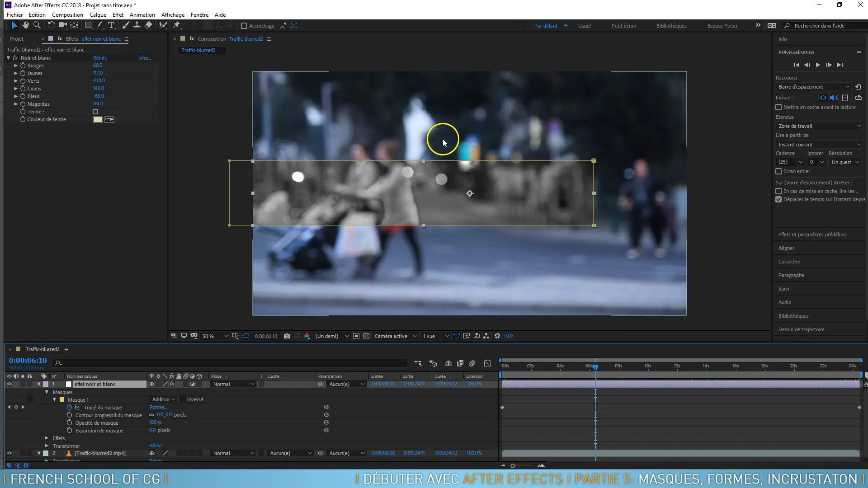Open the Un quart resolution dropdown
The height and width of the screenshot is (488, 868).
845,162
